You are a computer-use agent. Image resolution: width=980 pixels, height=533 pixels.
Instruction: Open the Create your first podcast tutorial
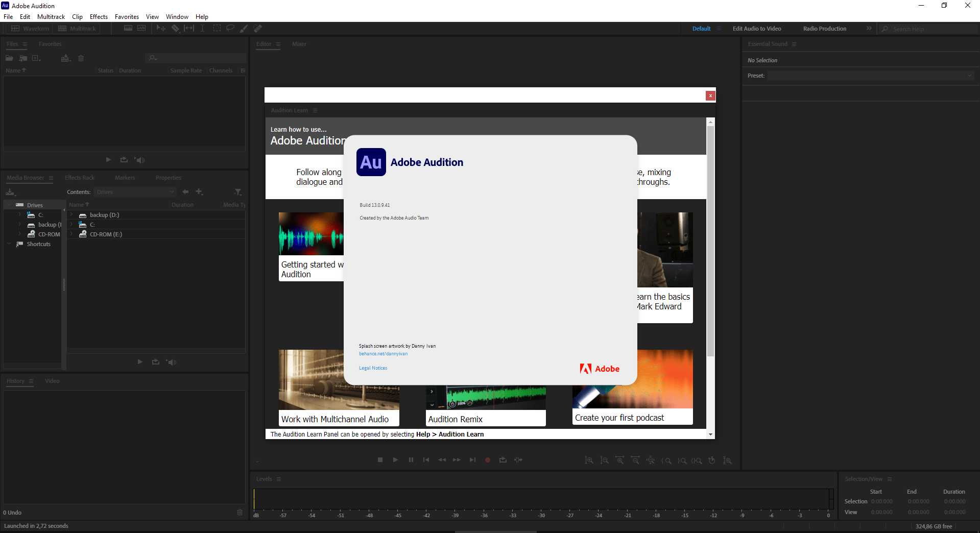(x=633, y=387)
